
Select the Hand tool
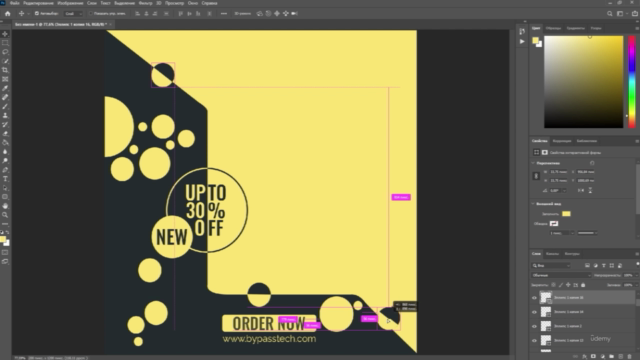click(5, 206)
